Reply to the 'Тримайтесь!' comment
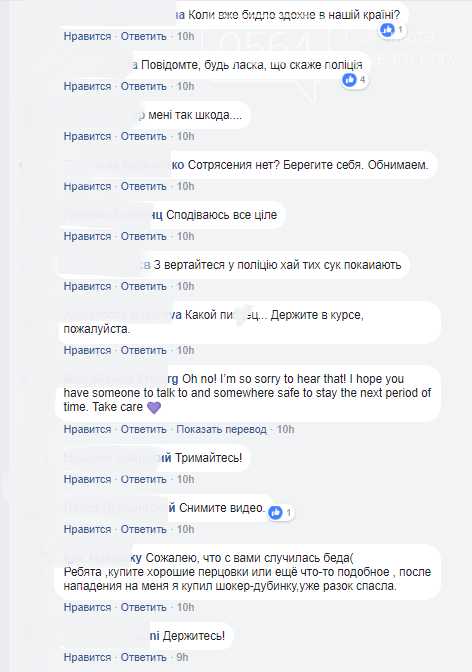Viewport: 472px width, 672px height. 144,479
